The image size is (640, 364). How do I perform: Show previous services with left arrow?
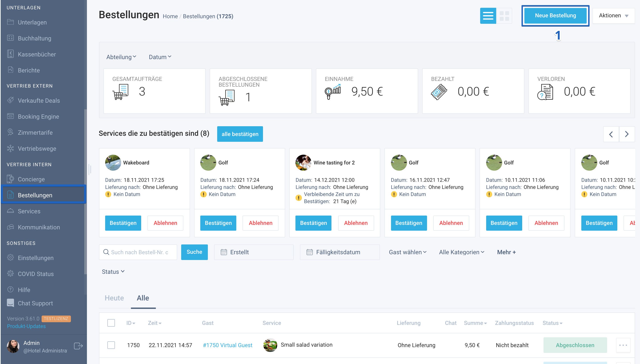pos(611,134)
